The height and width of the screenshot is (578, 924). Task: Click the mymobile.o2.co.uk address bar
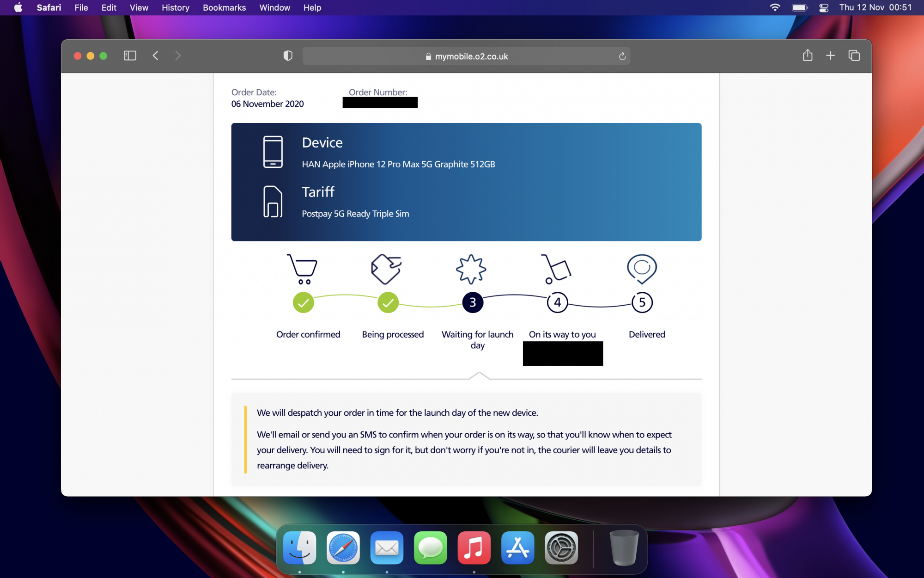(467, 56)
